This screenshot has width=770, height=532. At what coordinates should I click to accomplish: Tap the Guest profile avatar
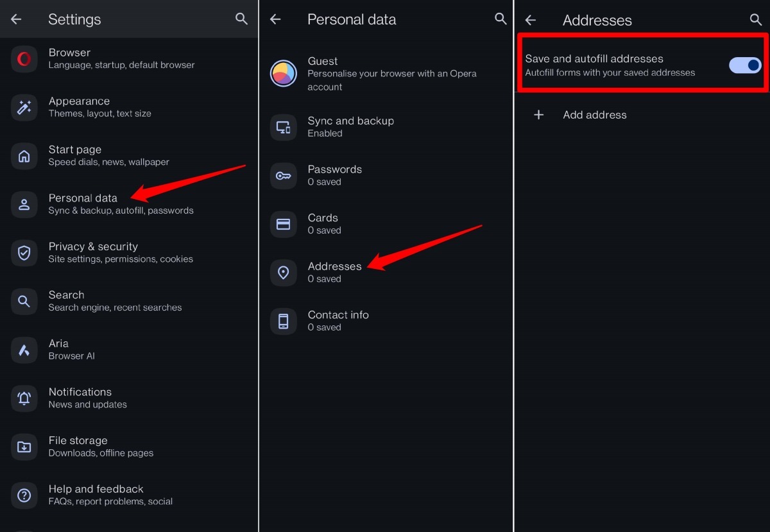[283, 73]
